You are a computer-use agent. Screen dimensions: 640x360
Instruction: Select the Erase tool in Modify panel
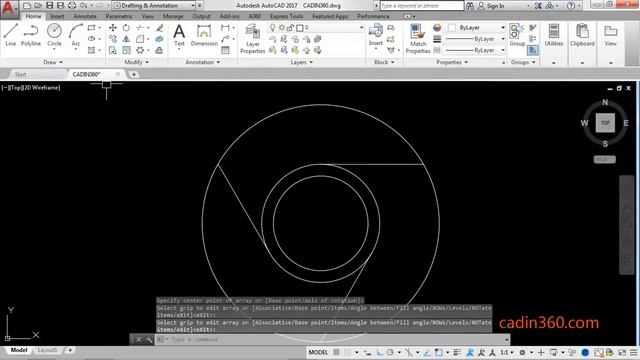[x=160, y=28]
